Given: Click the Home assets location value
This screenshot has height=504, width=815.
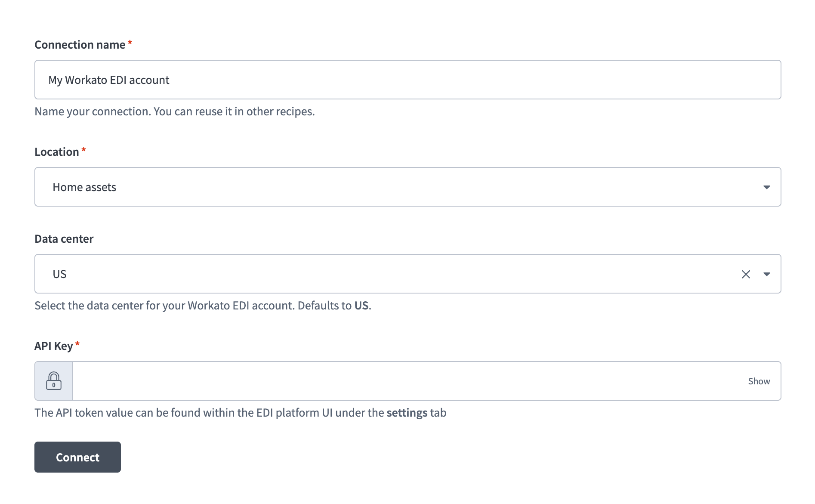Looking at the screenshot, I should (x=84, y=187).
